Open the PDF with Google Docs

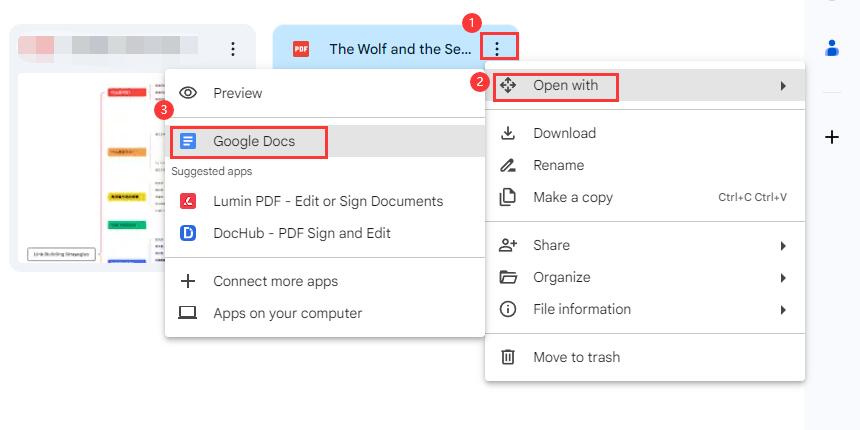pos(325,141)
